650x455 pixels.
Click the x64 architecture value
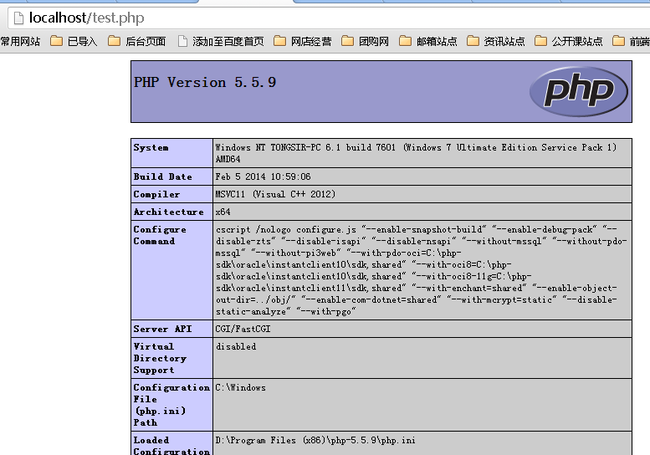click(223, 212)
